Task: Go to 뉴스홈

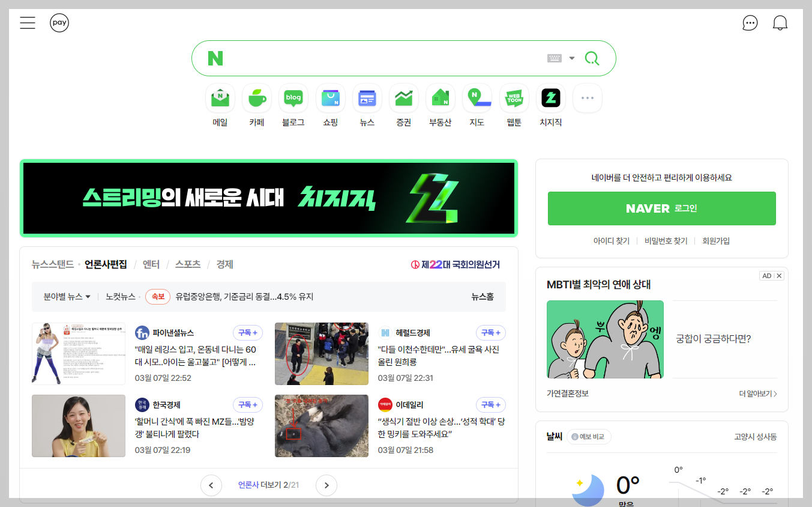Action: (483, 297)
